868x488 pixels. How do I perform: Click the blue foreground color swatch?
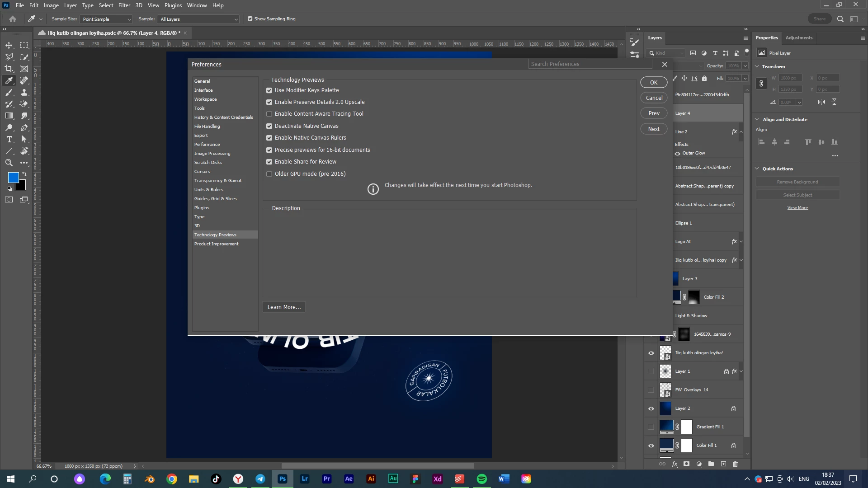13,178
